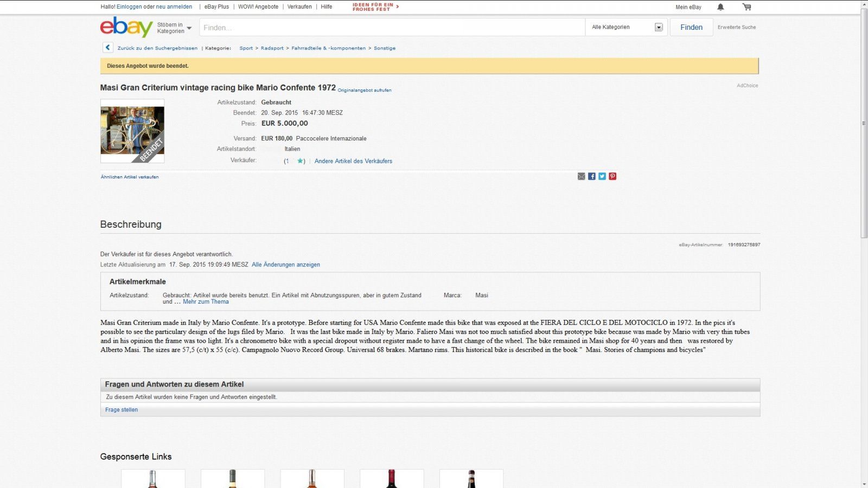Share listing on Facebook
Image resolution: width=868 pixels, height=488 pixels.
click(x=591, y=176)
